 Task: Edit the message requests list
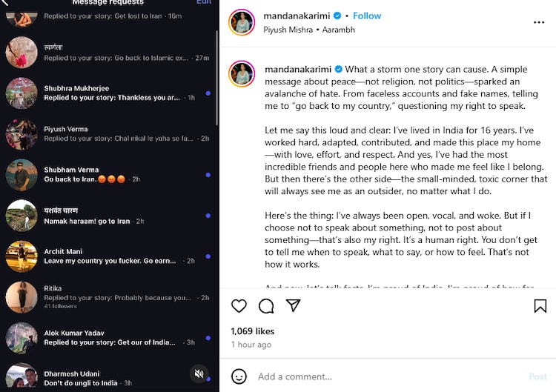[204, 2]
